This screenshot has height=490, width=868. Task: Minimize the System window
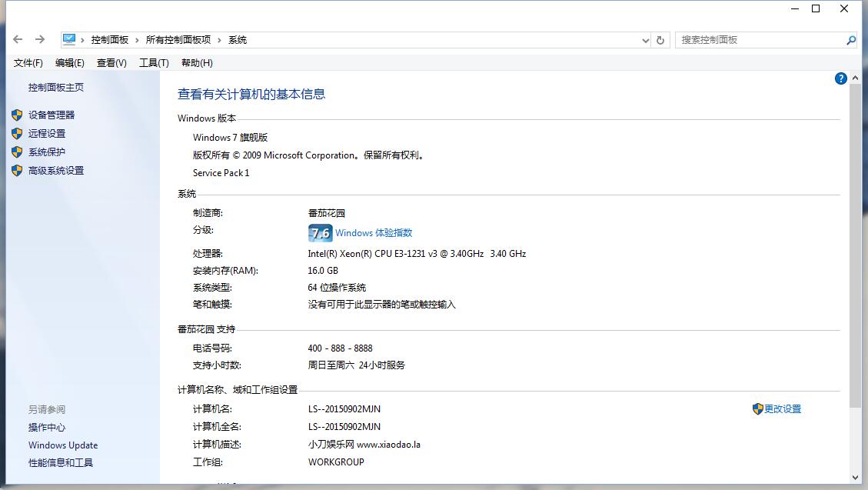pyautogui.click(x=795, y=8)
